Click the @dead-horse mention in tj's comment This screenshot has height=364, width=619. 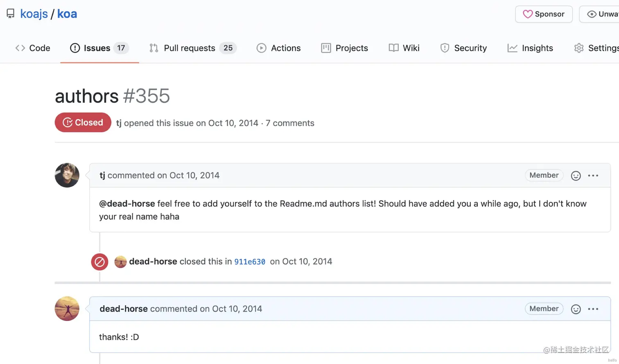point(127,203)
